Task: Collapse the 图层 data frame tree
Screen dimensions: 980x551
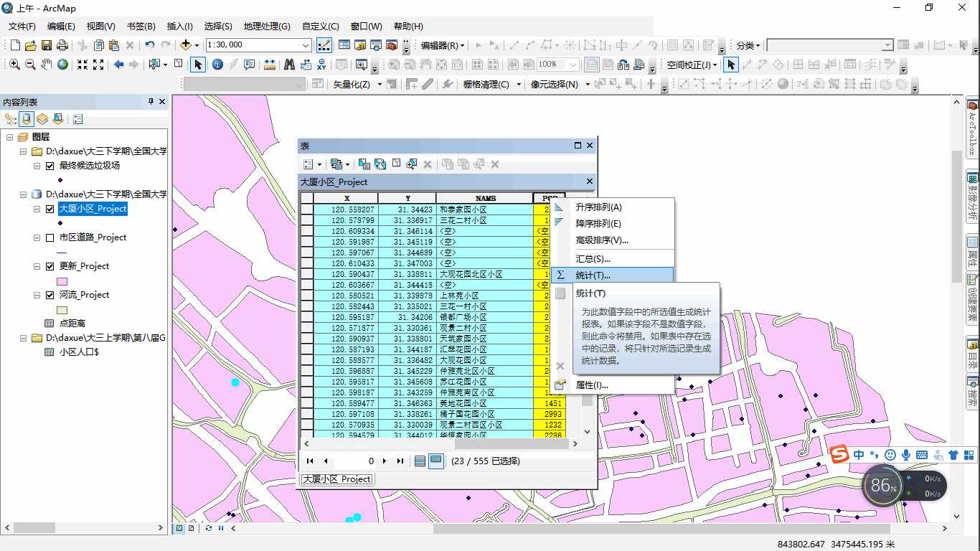Action: 10,137
